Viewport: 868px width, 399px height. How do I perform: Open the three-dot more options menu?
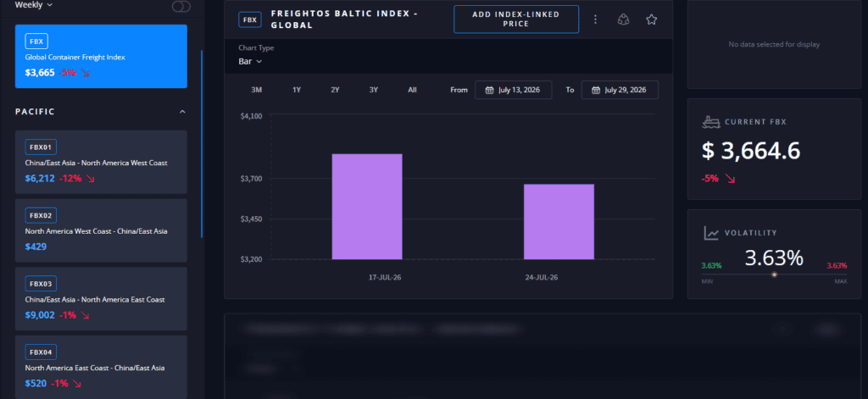(x=596, y=19)
